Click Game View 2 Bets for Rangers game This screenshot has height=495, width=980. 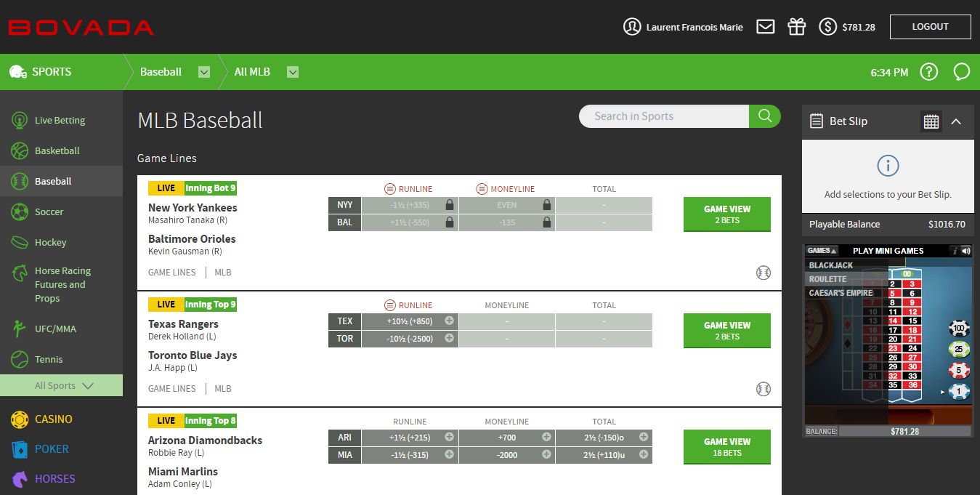click(x=727, y=331)
